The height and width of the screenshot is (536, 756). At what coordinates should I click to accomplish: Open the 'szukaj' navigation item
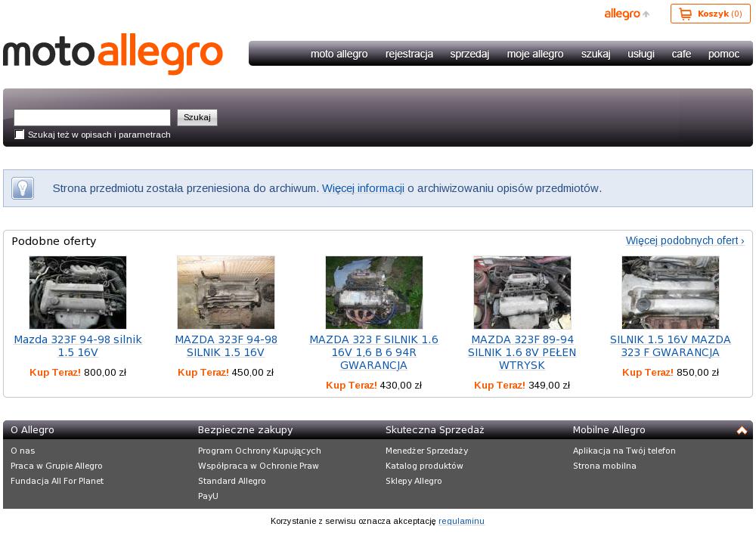(x=596, y=54)
